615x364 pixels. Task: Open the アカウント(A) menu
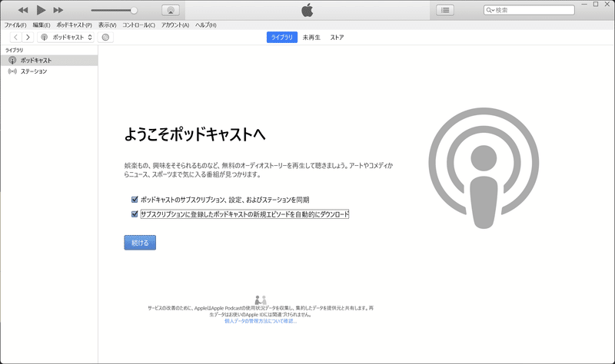point(175,25)
